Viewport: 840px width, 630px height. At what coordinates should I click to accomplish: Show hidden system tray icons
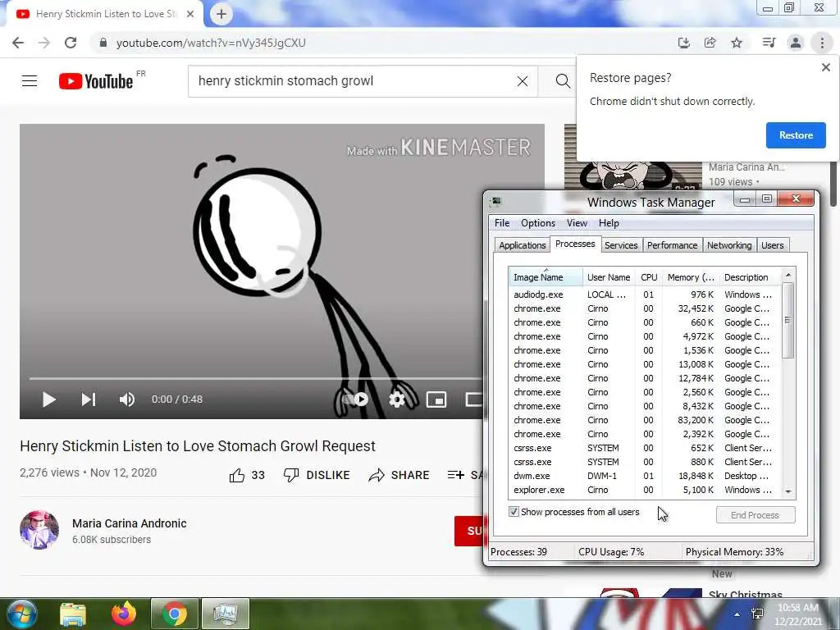pyautogui.click(x=737, y=614)
